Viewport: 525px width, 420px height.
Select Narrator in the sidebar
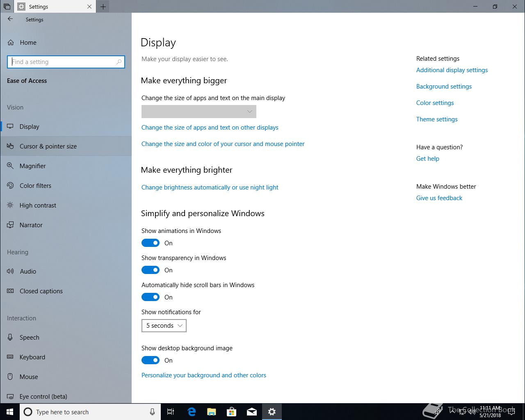coord(66,225)
